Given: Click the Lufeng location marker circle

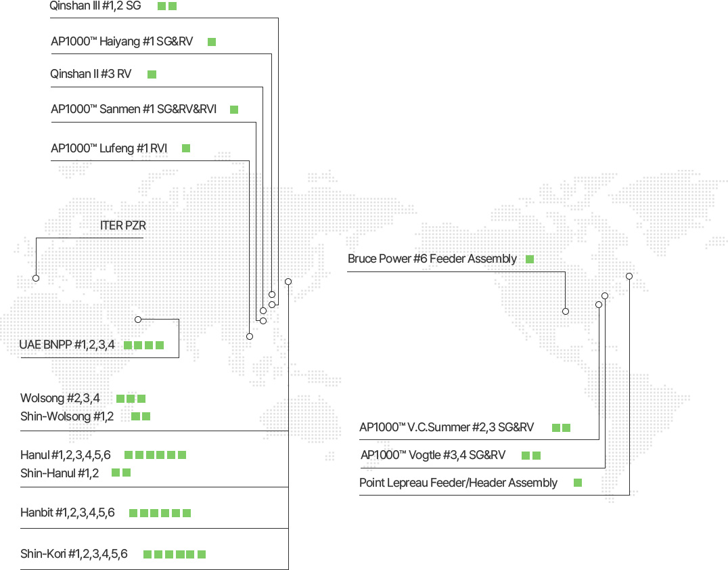Looking at the screenshot, I should click(250, 336).
